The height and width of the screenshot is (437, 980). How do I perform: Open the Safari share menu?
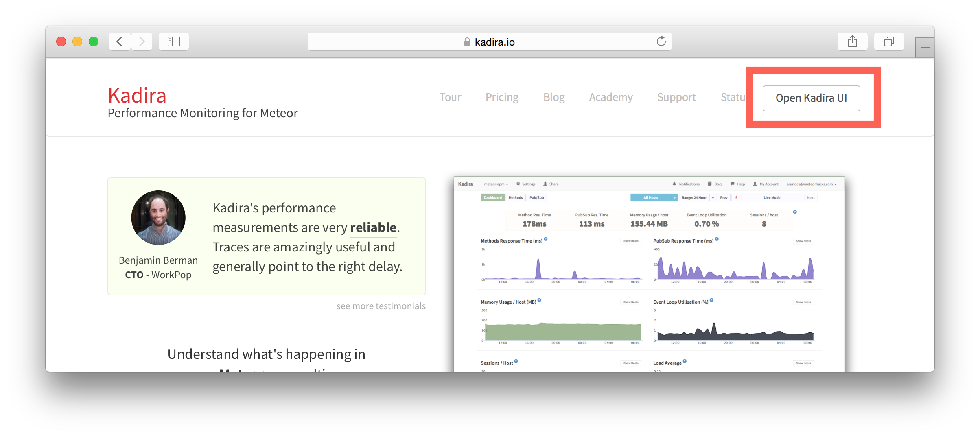(x=853, y=42)
